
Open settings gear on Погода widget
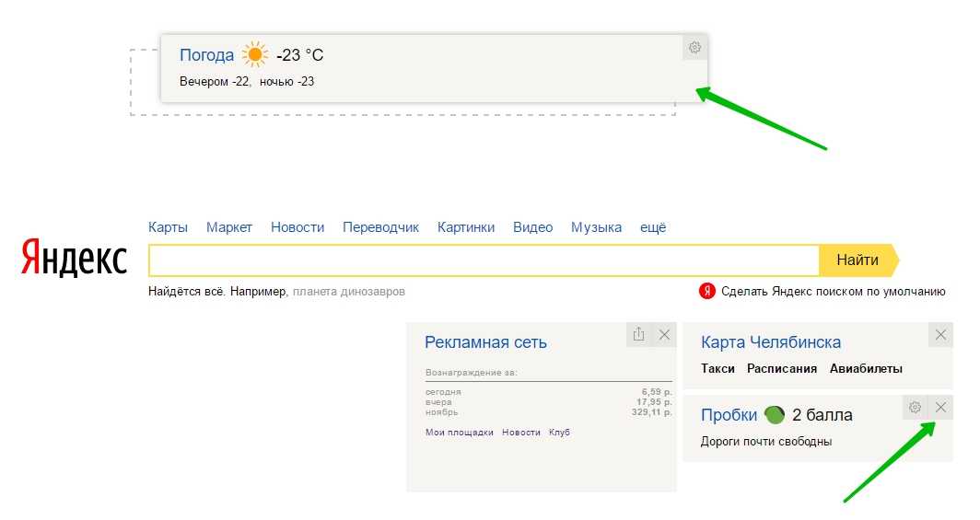tap(694, 48)
